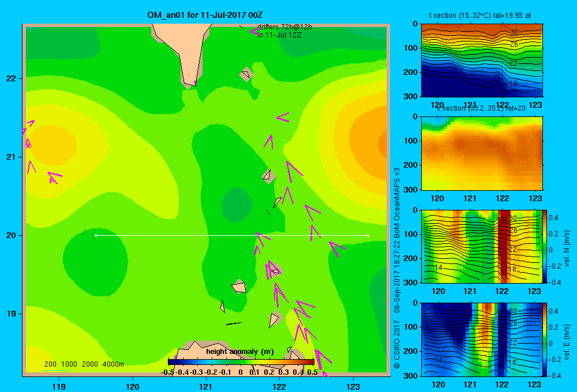
Task: Click the "-0.5" tick on height anomaly scale
Action: point(167,372)
